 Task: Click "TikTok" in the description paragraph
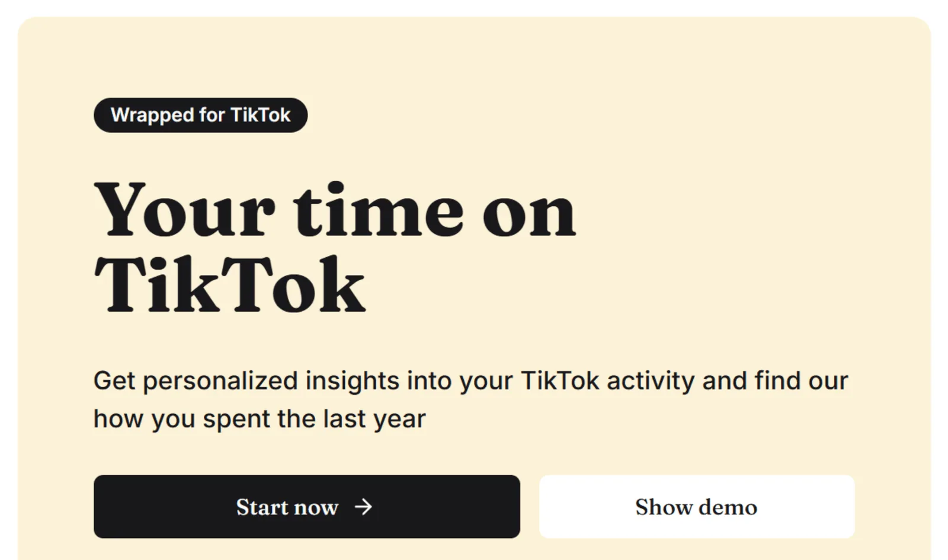click(x=560, y=380)
